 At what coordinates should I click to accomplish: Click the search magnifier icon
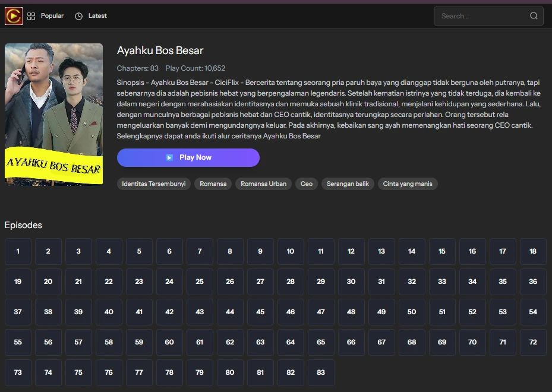pos(534,16)
